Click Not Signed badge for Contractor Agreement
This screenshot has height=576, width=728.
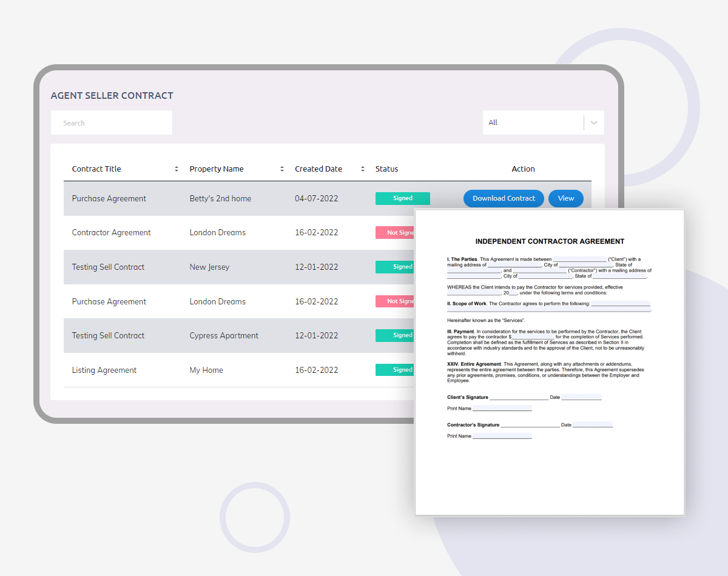tap(395, 233)
